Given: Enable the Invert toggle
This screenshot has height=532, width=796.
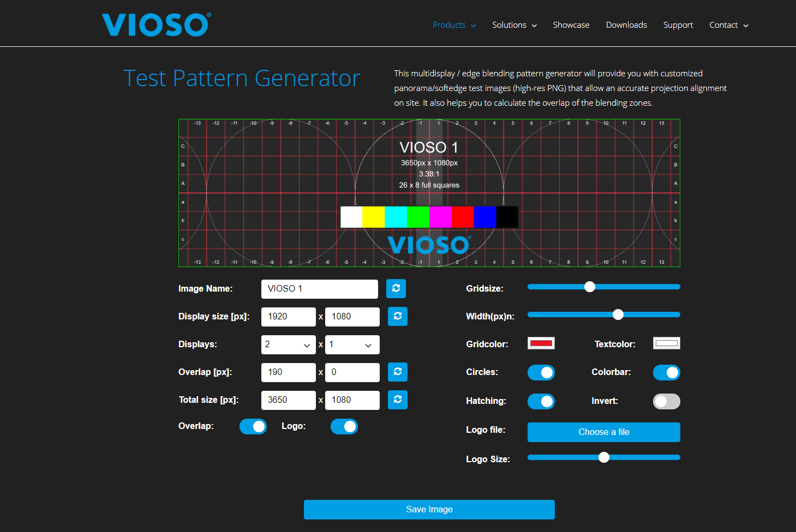Looking at the screenshot, I should pyautogui.click(x=666, y=401).
